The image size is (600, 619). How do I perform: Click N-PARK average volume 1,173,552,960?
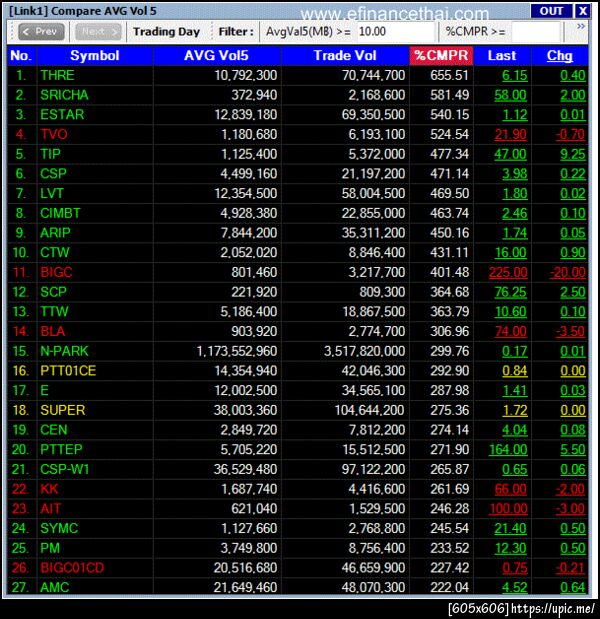tap(237, 351)
